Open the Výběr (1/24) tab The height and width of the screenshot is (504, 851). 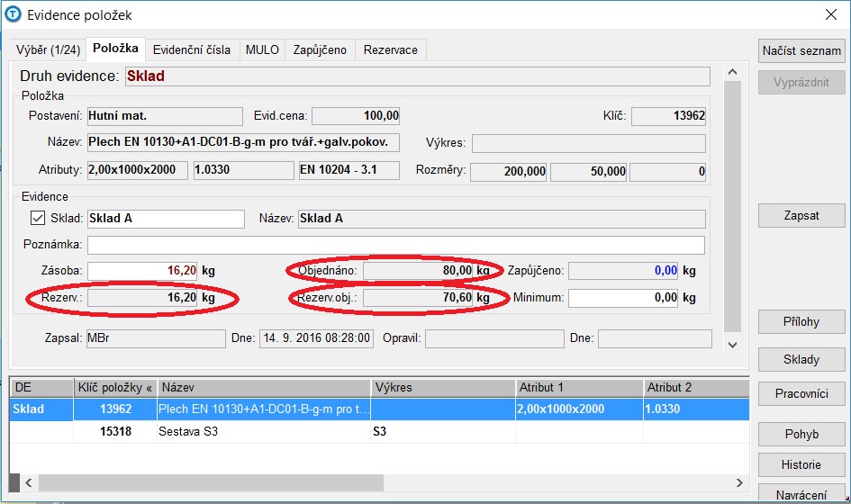tap(48, 49)
